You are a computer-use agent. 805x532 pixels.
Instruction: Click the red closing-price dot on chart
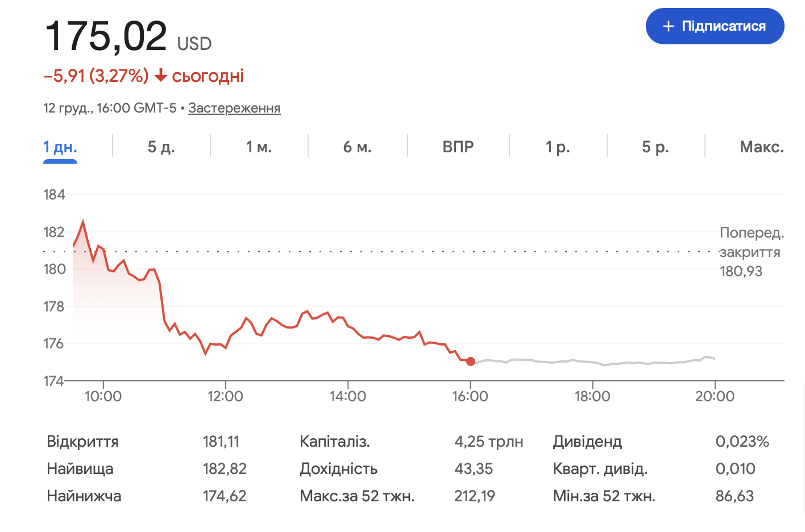click(x=471, y=361)
